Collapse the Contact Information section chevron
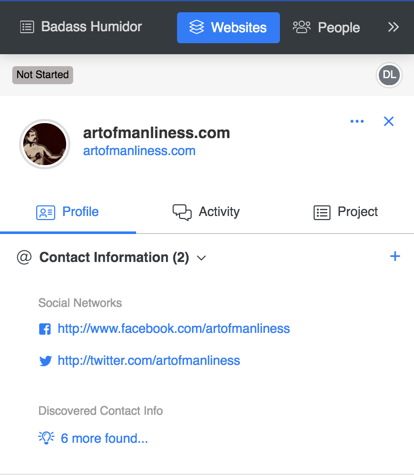This screenshot has width=414, height=476. coord(201,258)
